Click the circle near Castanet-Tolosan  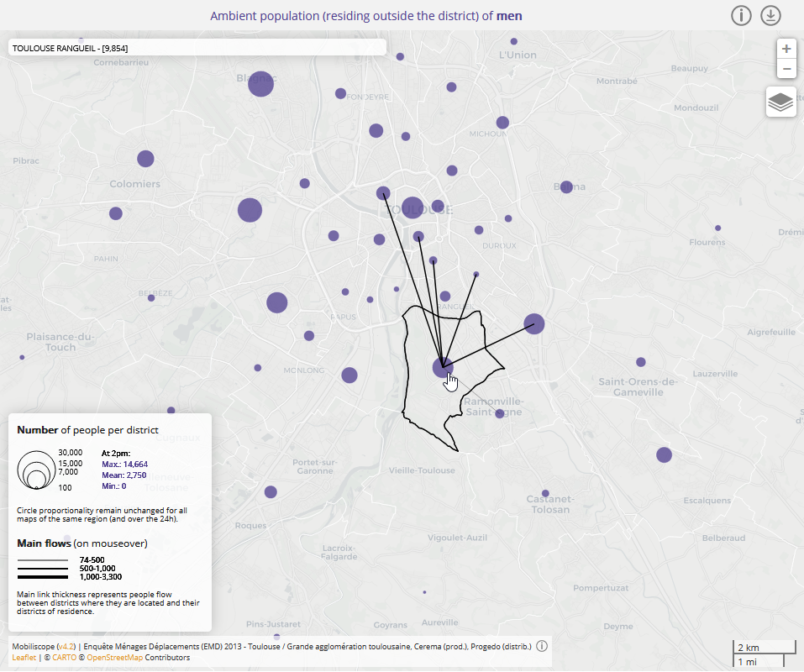[x=545, y=494]
